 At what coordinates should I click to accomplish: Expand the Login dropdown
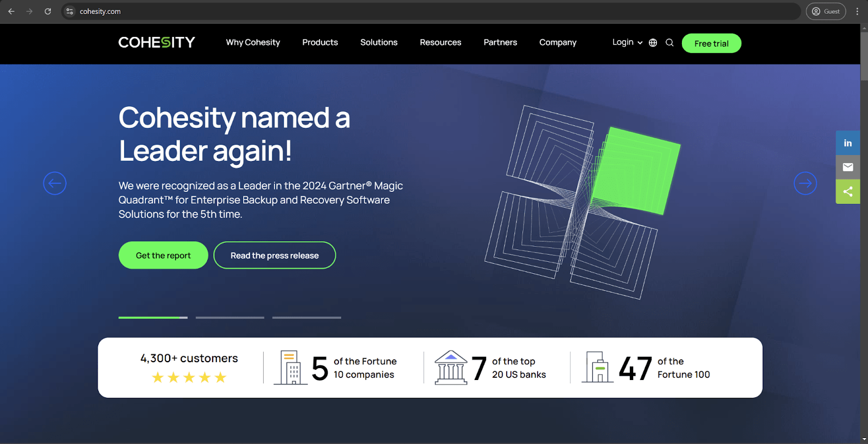(x=627, y=42)
